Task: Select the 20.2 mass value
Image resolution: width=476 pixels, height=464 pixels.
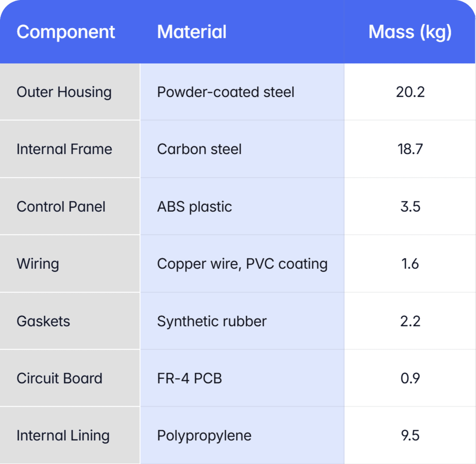Action: (410, 92)
